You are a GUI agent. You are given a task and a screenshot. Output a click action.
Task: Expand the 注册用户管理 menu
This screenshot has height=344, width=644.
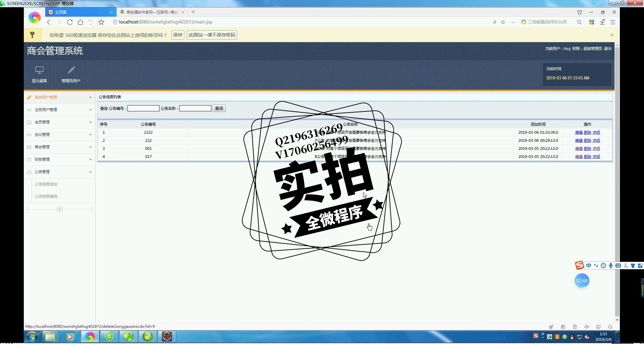[60, 110]
